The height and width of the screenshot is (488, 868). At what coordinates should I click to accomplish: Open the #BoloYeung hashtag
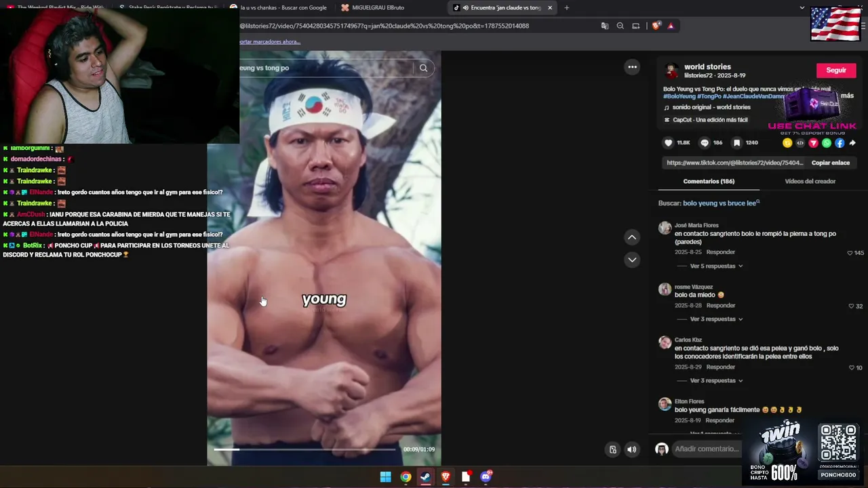coord(679,96)
